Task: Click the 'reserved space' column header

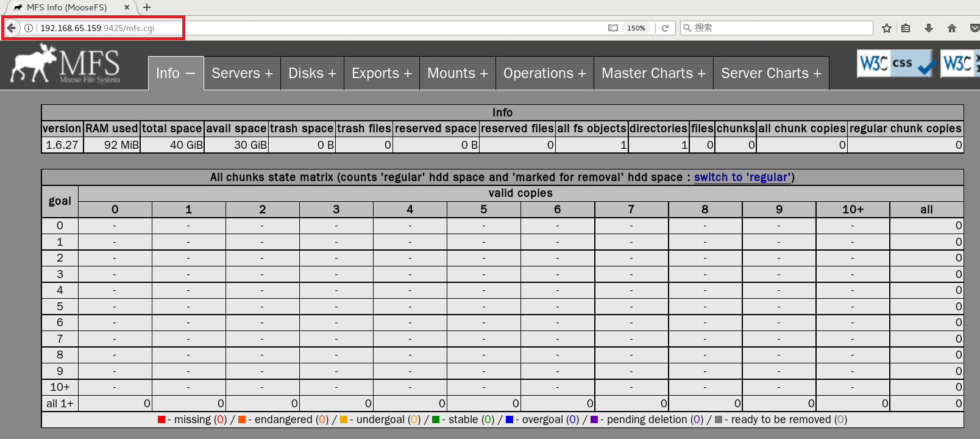Action: click(x=436, y=129)
